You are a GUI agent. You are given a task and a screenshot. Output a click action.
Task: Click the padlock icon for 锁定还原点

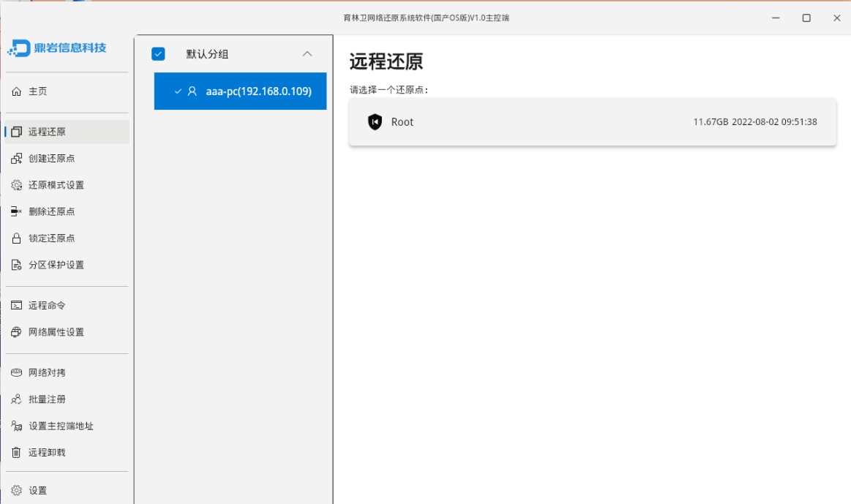pos(17,238)
